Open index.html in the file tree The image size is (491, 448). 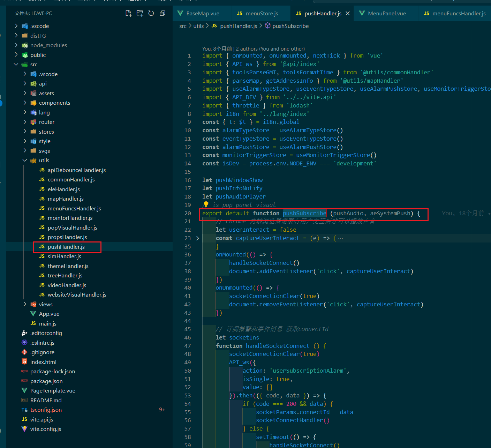click(x=43, y=362)
